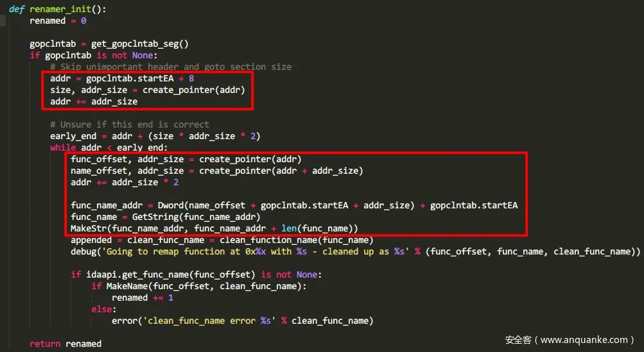Click the 'if gopclntab is not None' line

click(x=93, y=55)
